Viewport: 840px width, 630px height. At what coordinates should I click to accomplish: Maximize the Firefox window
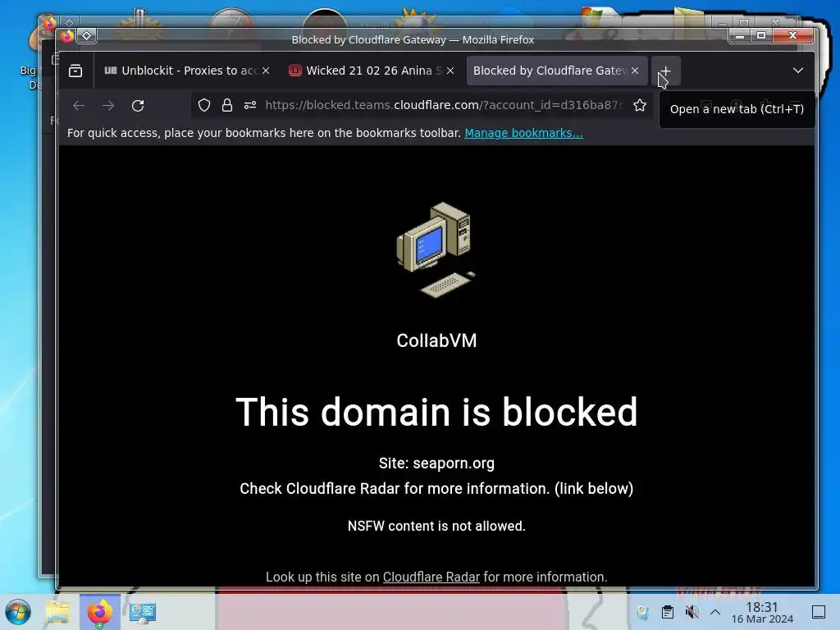point(761,36)
